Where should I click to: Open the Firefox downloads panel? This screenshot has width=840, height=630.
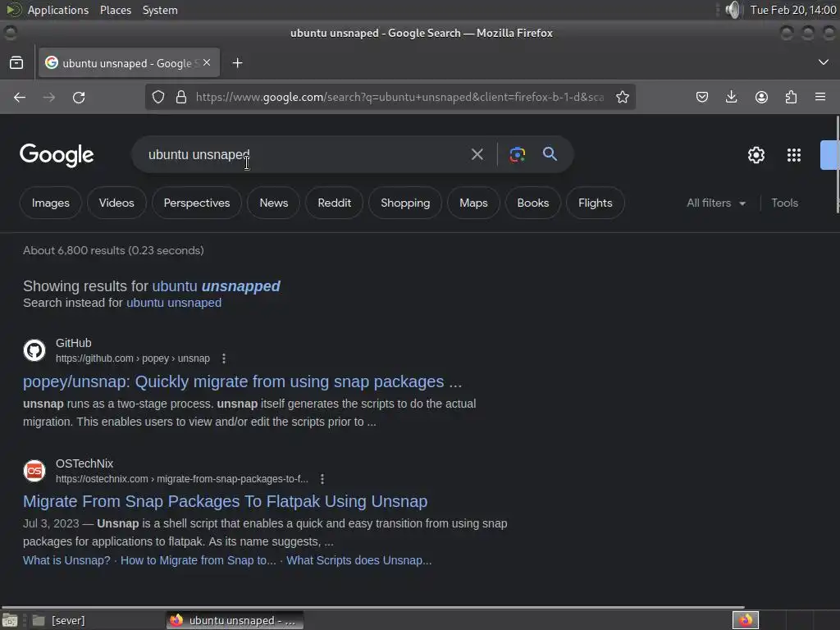point(731,97)
